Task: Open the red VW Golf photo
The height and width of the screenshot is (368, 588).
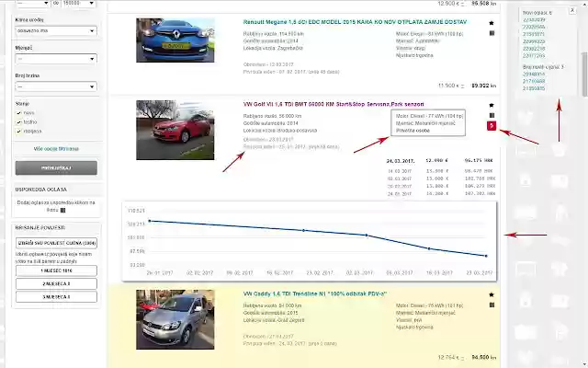Action: tap(175, 130)
